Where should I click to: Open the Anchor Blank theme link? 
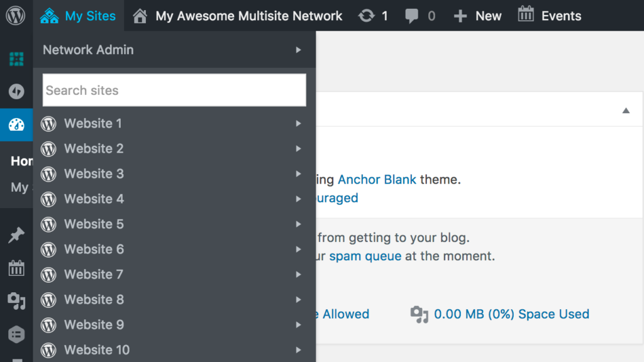[377, 180]
